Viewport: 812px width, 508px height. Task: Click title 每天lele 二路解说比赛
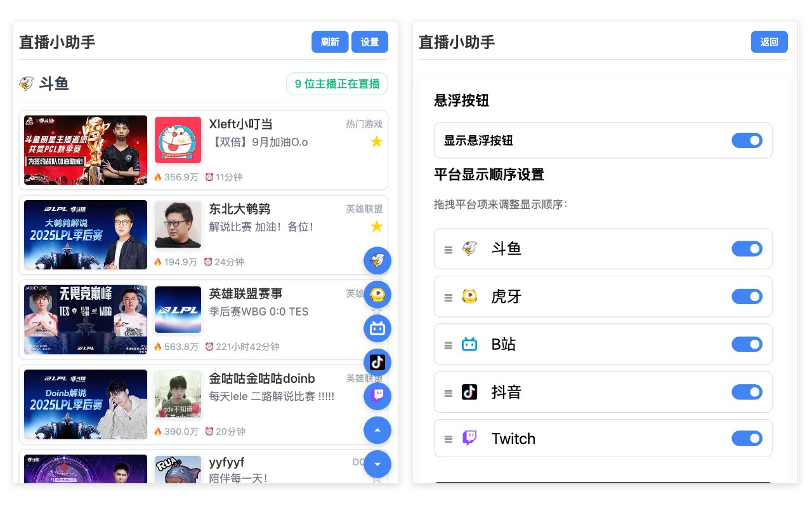[272, 396]
